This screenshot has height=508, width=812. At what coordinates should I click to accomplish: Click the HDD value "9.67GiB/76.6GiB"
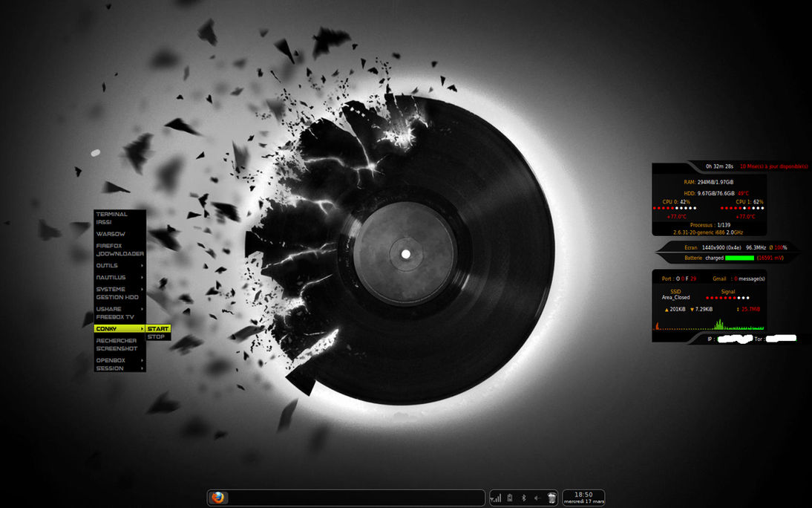click(x=716, y=193)
